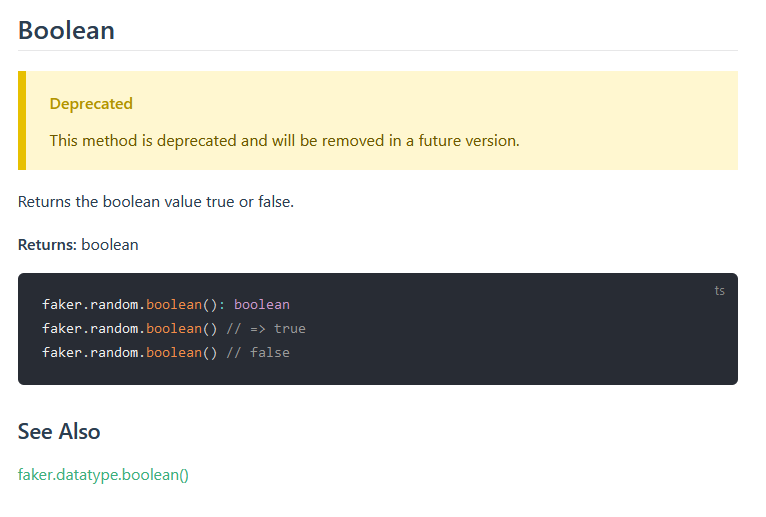Screen dimensions: 766x517
Task: Click the Deprecated warning title
Action: click(91, 104)
